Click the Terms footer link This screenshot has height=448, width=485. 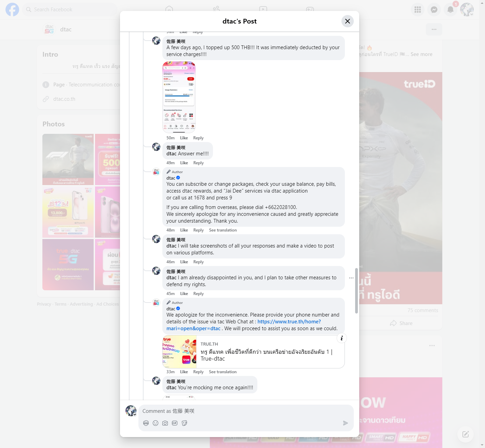[x=60, y=304]
